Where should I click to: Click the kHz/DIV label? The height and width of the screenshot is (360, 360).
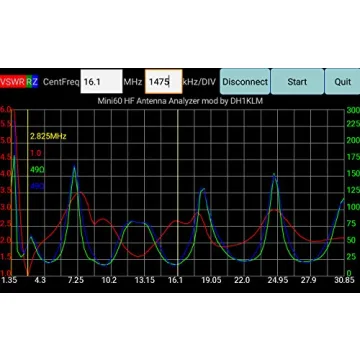click(200, 82)
